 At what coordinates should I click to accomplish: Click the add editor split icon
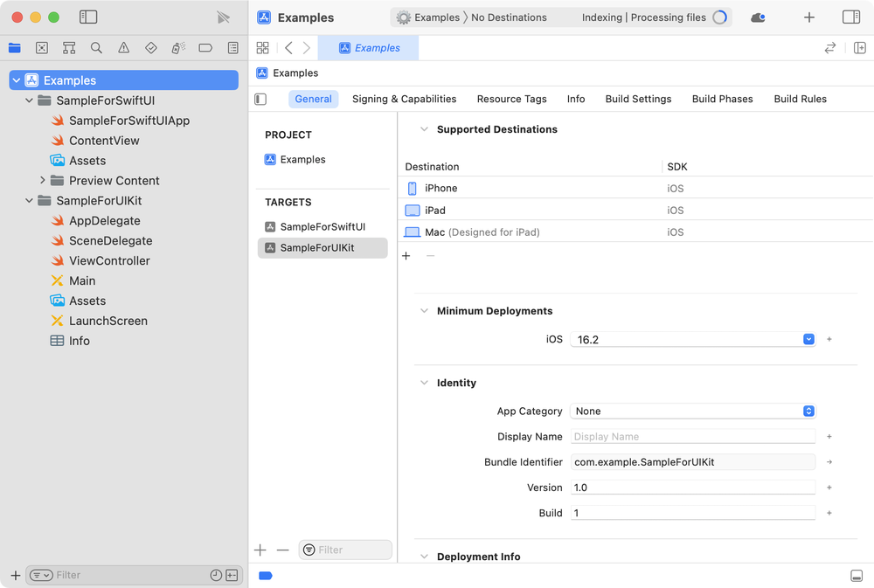click(x=859, y=48)
